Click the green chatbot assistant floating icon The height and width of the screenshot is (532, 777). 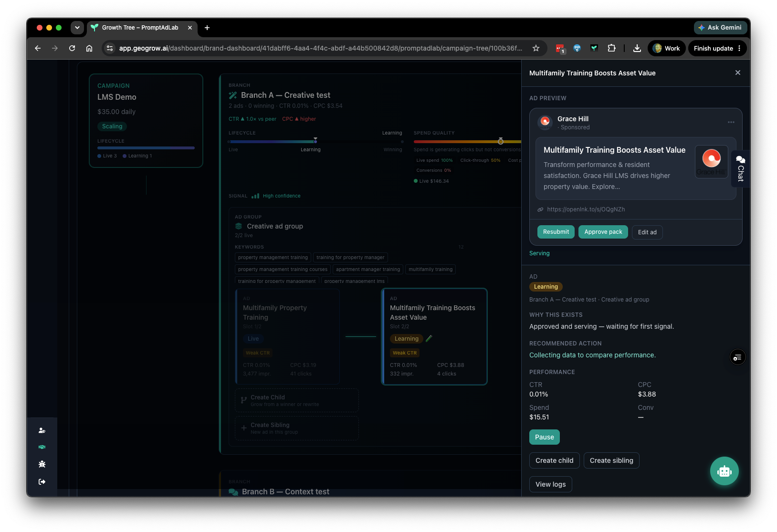pyautogui.click(x=724, y=471)
